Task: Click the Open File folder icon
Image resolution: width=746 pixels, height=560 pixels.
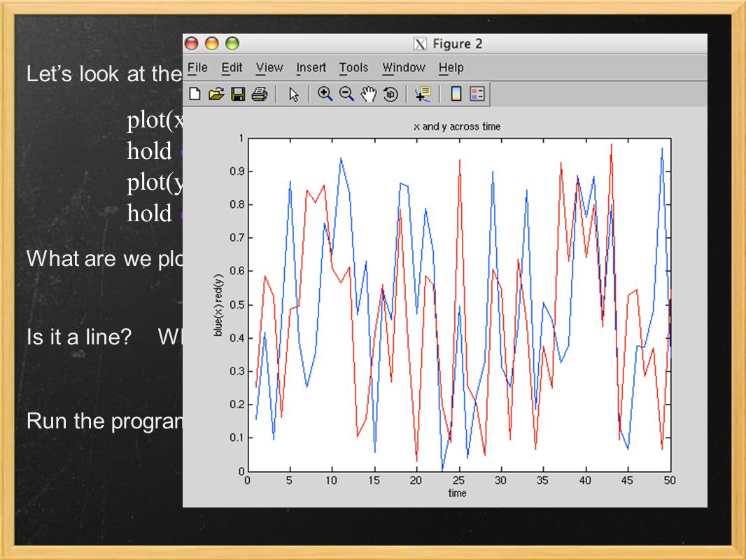Action: click(216, 94)
